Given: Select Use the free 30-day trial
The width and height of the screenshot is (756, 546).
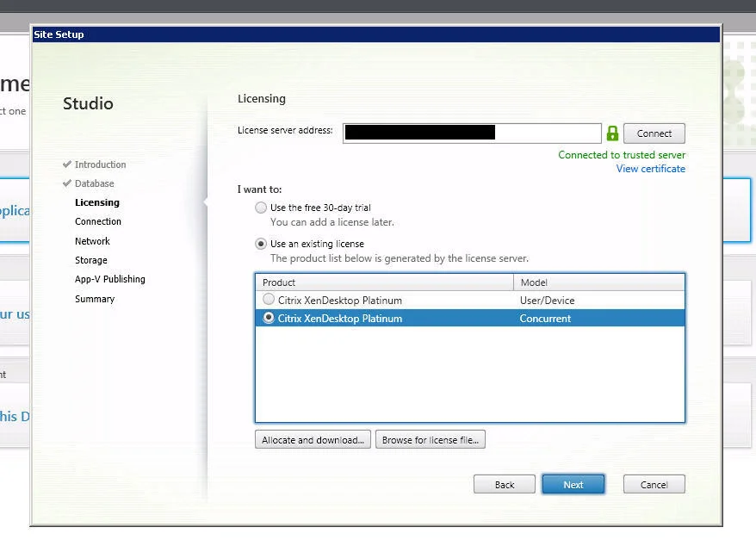Looking at the screenshot, I should [x=261, y=208].
